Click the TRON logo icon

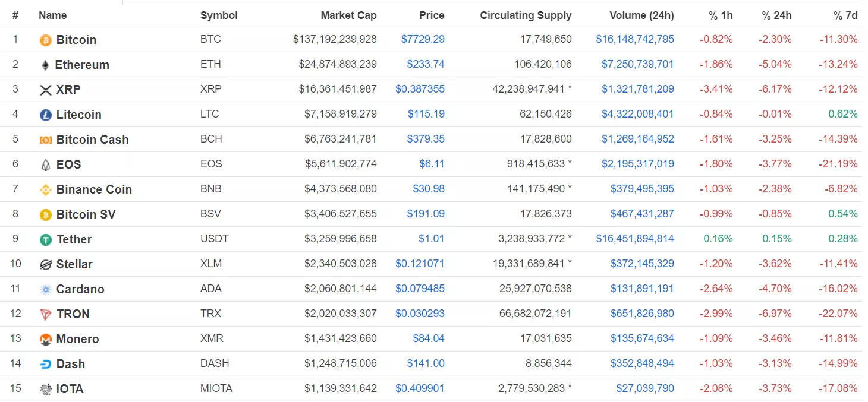tap(45, 314)
